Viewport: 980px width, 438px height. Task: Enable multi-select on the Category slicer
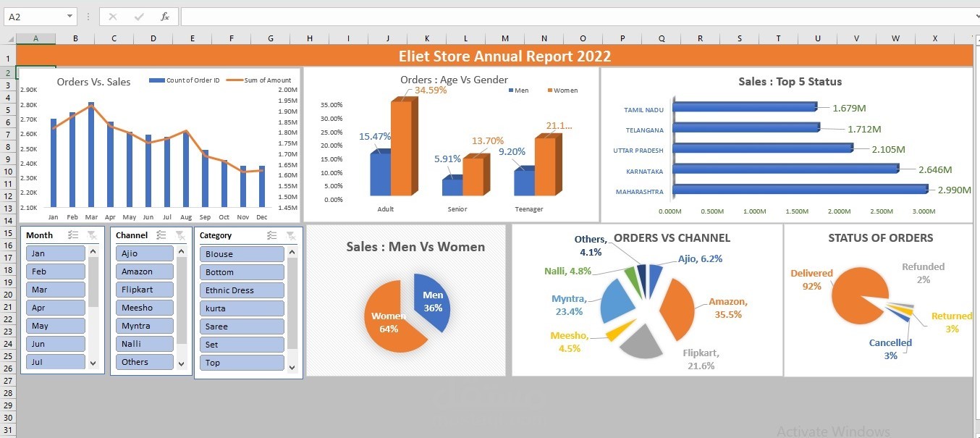click(x=272, y=235)
